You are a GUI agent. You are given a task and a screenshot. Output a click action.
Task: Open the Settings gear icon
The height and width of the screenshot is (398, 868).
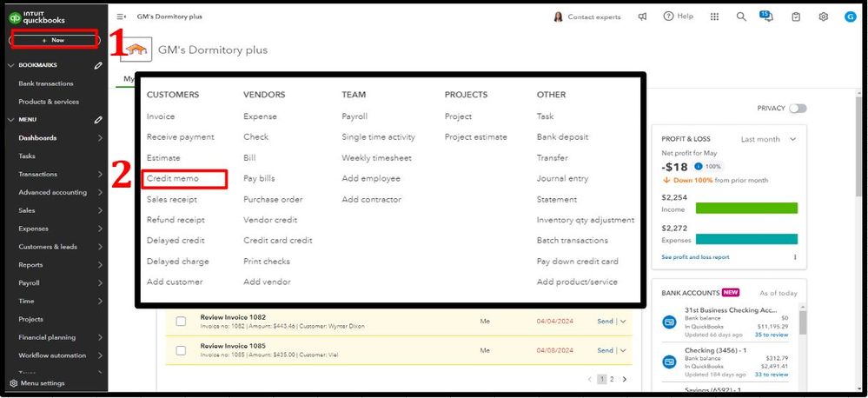(x=823, y=17)
